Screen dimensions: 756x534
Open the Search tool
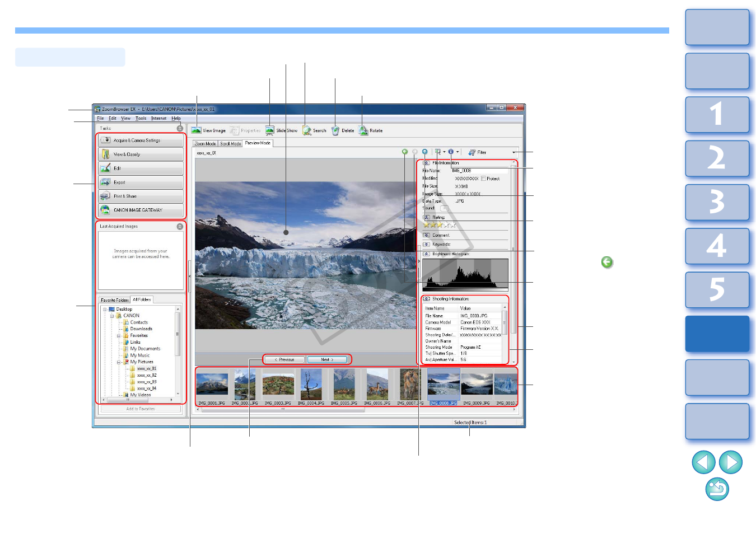pos(314,130)
